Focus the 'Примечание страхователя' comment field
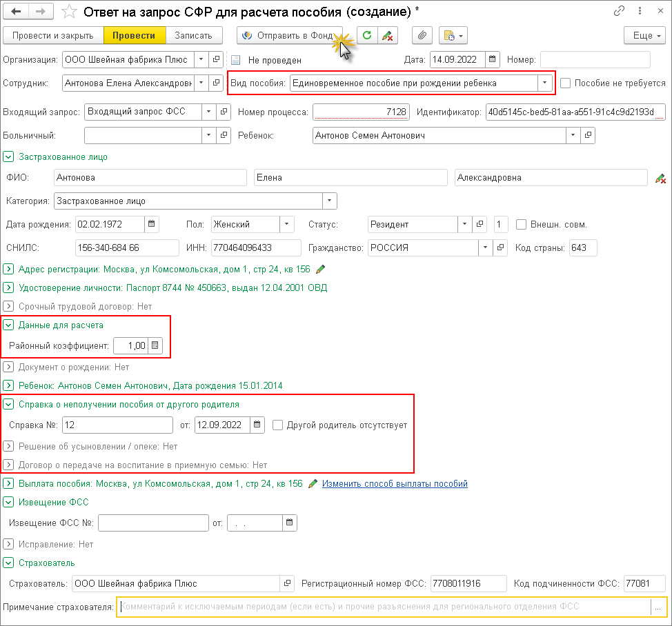The image size is (672, 626). click(x=384, y=607)
